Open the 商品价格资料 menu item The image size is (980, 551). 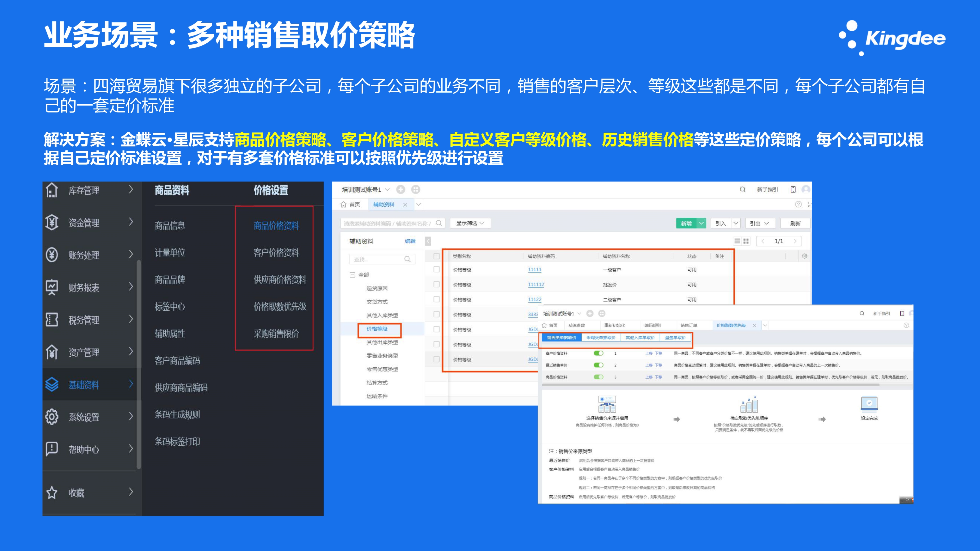click(276, 226)
